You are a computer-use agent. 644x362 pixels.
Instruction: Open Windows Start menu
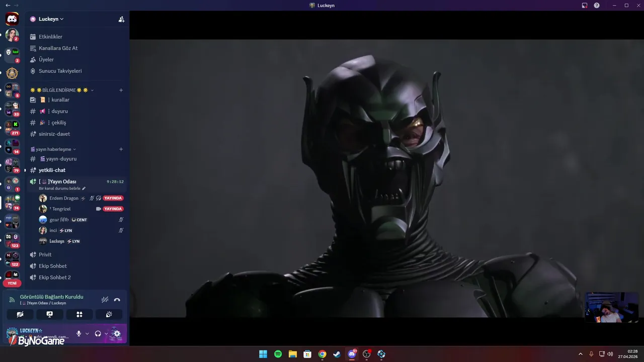263,354
